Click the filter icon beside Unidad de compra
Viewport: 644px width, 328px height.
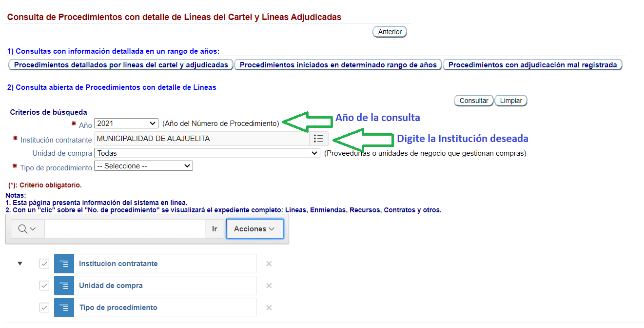64,285
